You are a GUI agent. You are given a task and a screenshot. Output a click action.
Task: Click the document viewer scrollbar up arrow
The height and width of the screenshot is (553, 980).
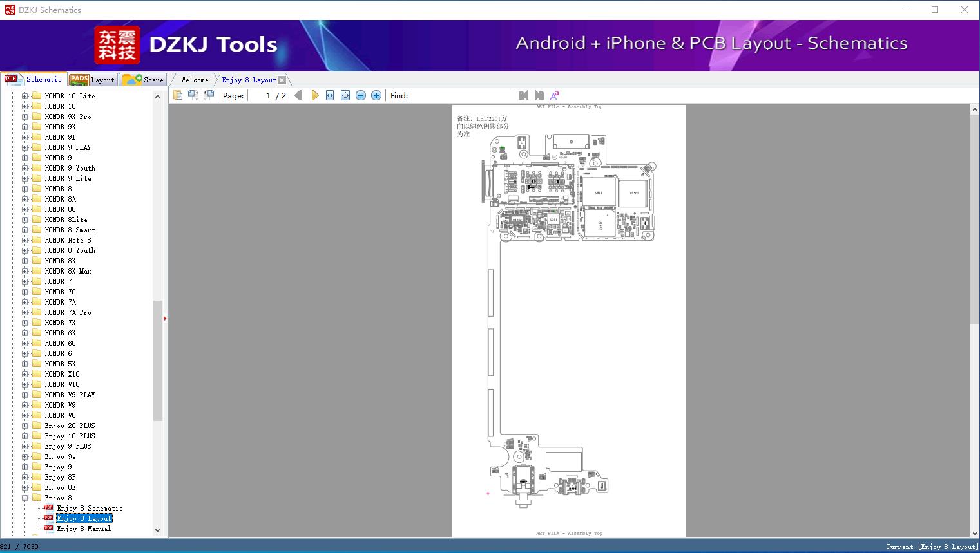[975, 110]
